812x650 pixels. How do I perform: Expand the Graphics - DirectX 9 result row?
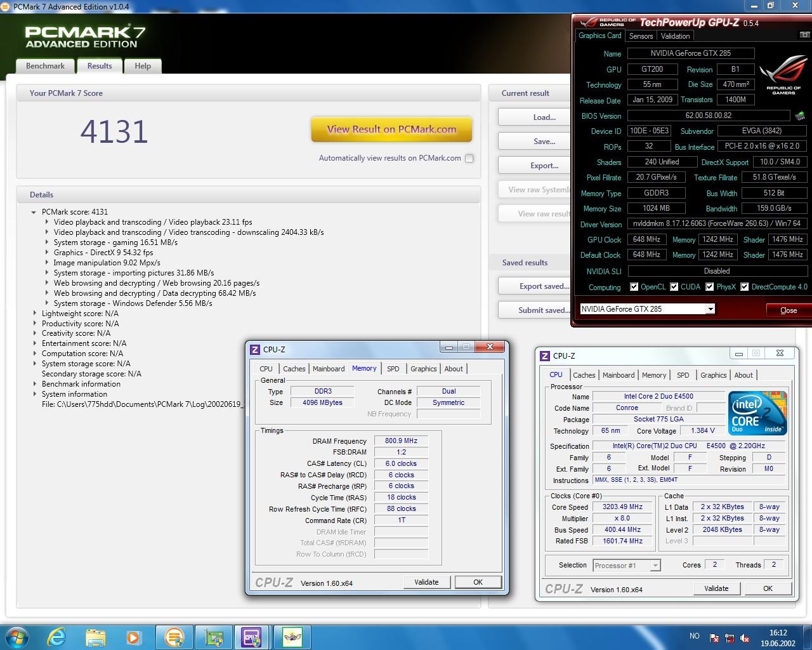point(47,253)
